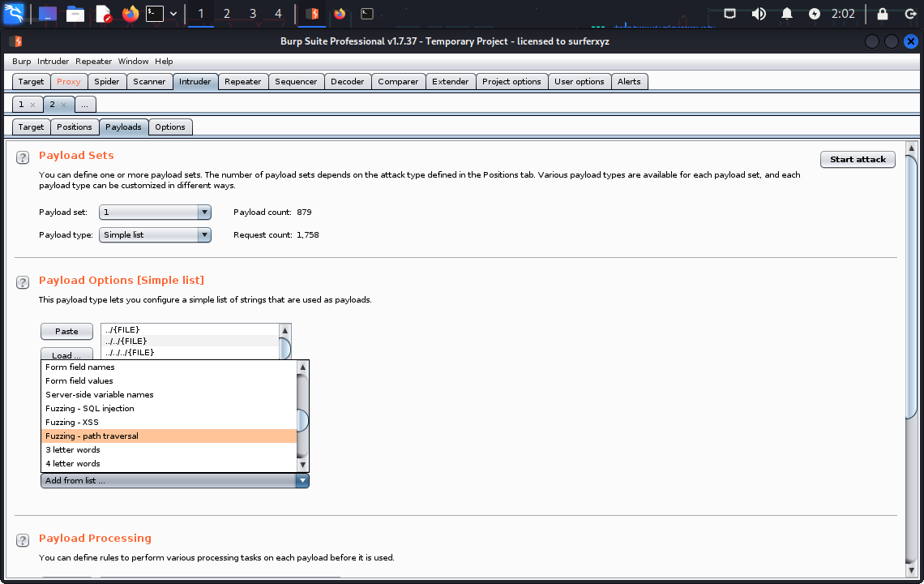Viewport: 924px width, 584px height.
Task: Open the terminal emulator launcher icon
Action: click(154, 13)
